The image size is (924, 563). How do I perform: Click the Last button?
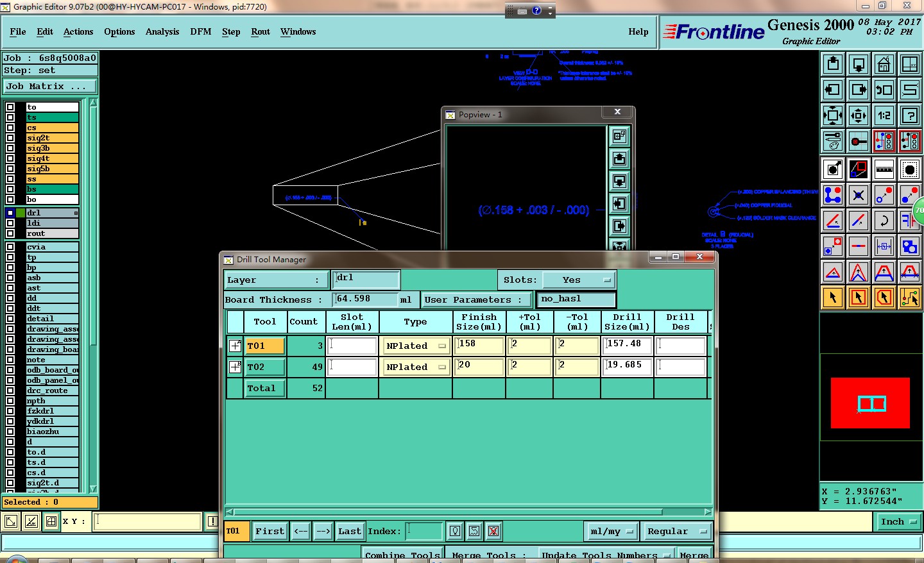350,531
